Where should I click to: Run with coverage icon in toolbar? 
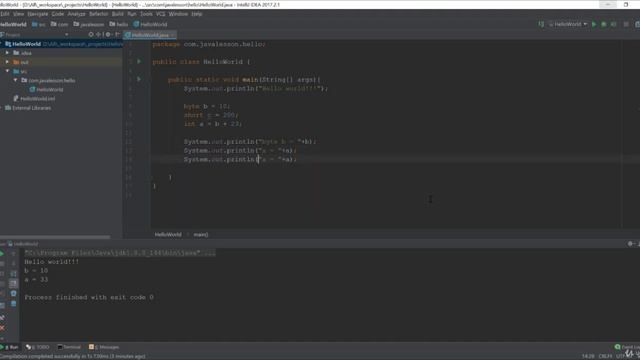[613, 24]
